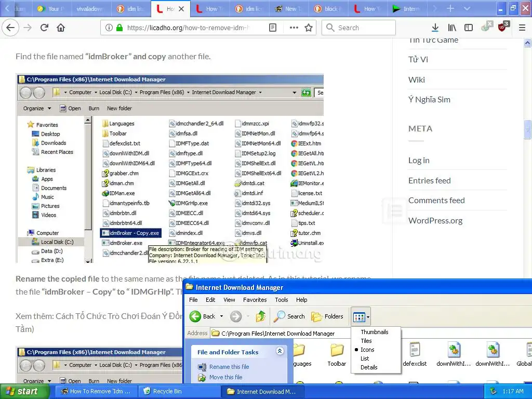Close the active licadho tab

(x=181, y=9)
